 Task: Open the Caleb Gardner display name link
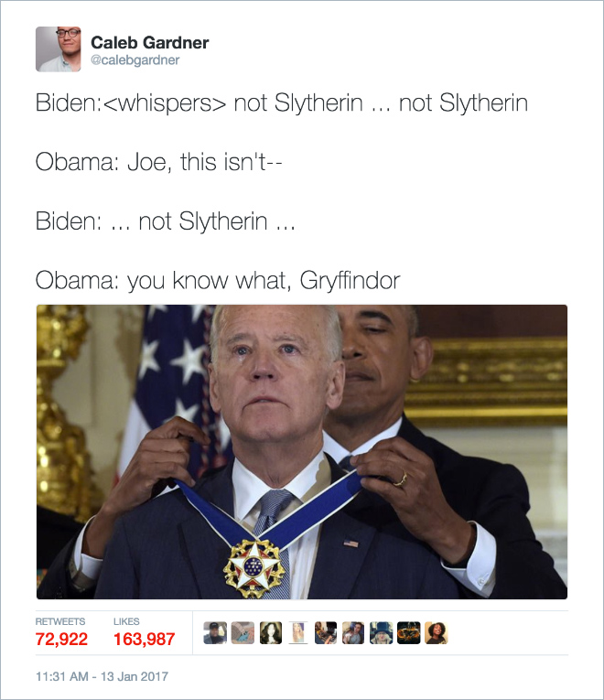coord(149,43)
